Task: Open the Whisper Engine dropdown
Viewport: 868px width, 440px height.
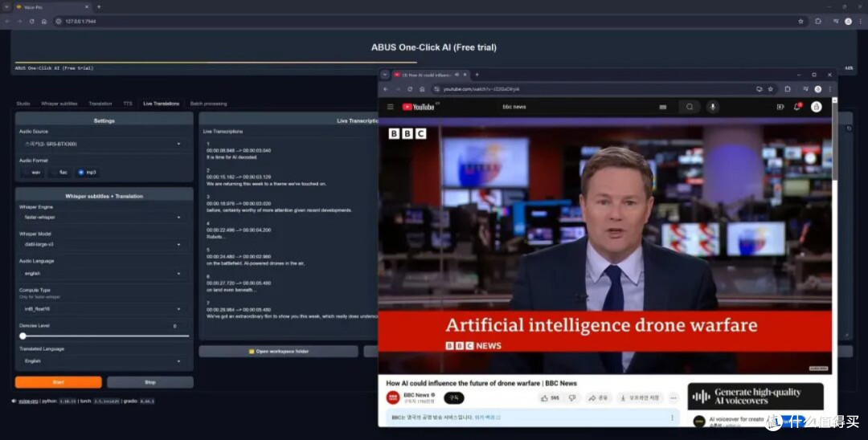Action: tap(104, 218)
